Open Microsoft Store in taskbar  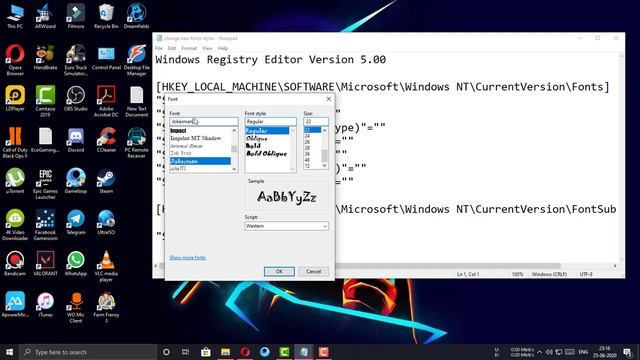[x=206, y=352]
